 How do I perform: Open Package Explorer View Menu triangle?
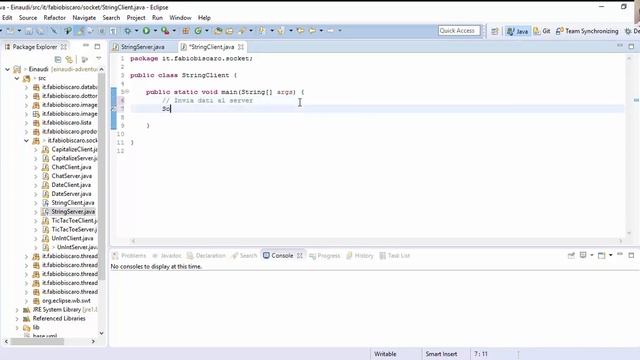click(98, 59)
